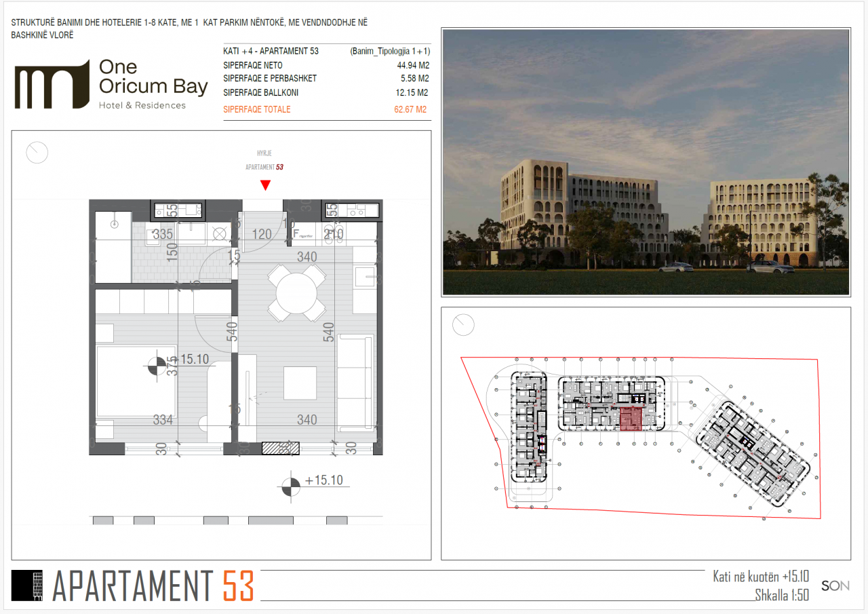Open the building exterior rendering image
The width and height of the screenshot is (868, 614).
tap(646, 162)
